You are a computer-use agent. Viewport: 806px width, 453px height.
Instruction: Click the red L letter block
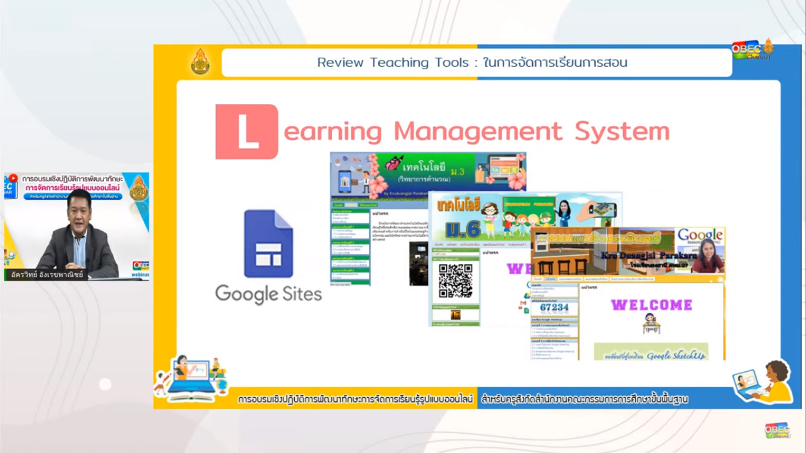(247, 132)
